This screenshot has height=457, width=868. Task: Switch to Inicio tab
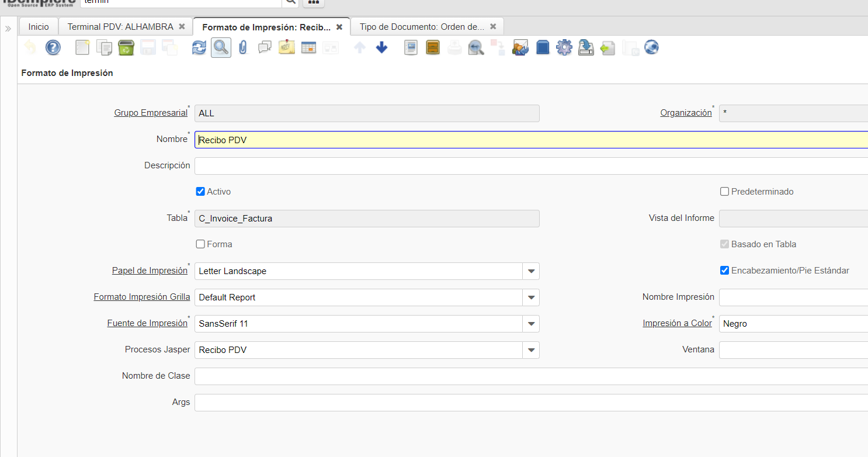tap(39, 27)
